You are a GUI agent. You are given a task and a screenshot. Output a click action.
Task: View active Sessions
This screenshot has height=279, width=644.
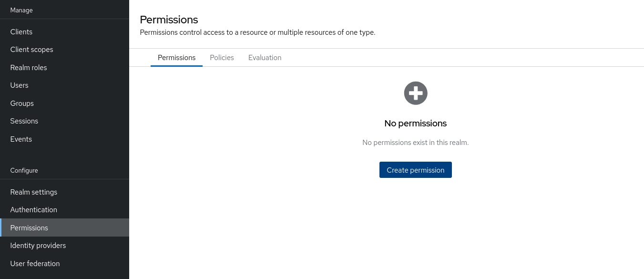pos(24,121)
